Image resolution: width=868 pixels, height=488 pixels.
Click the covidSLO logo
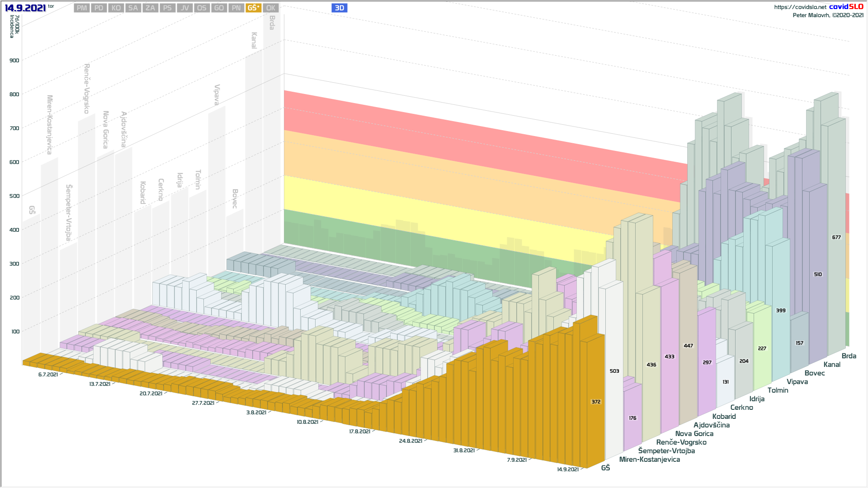pos(846,6)
